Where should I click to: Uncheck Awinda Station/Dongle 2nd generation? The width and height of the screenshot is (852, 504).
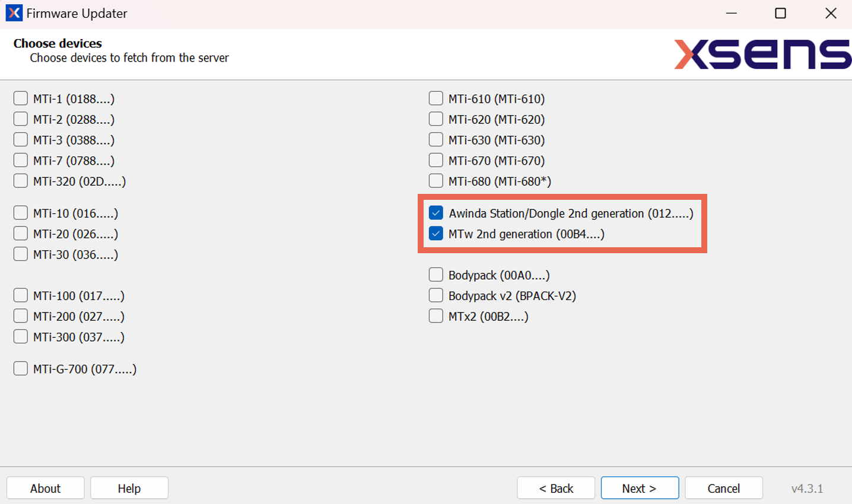pos(435,213)
